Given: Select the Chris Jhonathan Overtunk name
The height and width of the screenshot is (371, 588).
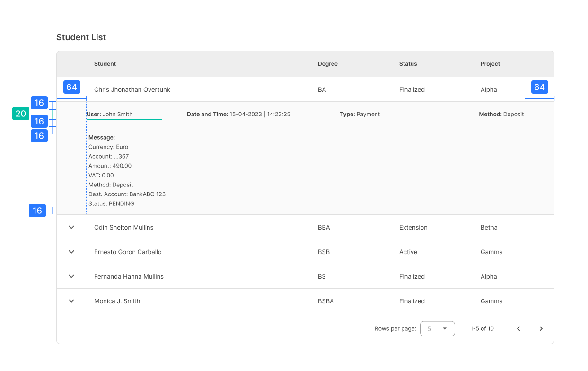Looking at the screenshot, I should (x=132, y=90).
